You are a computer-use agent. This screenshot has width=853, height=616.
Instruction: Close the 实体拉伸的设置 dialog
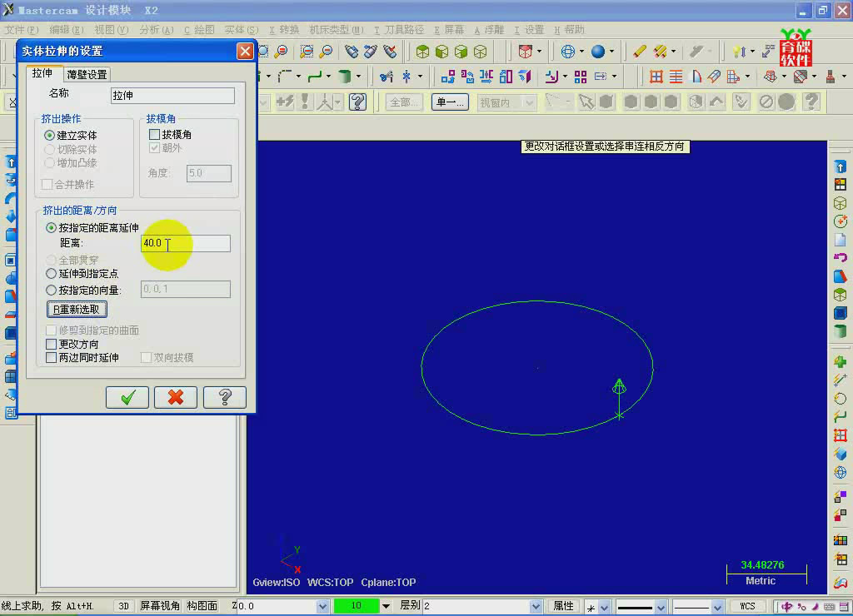pos(246,51)
